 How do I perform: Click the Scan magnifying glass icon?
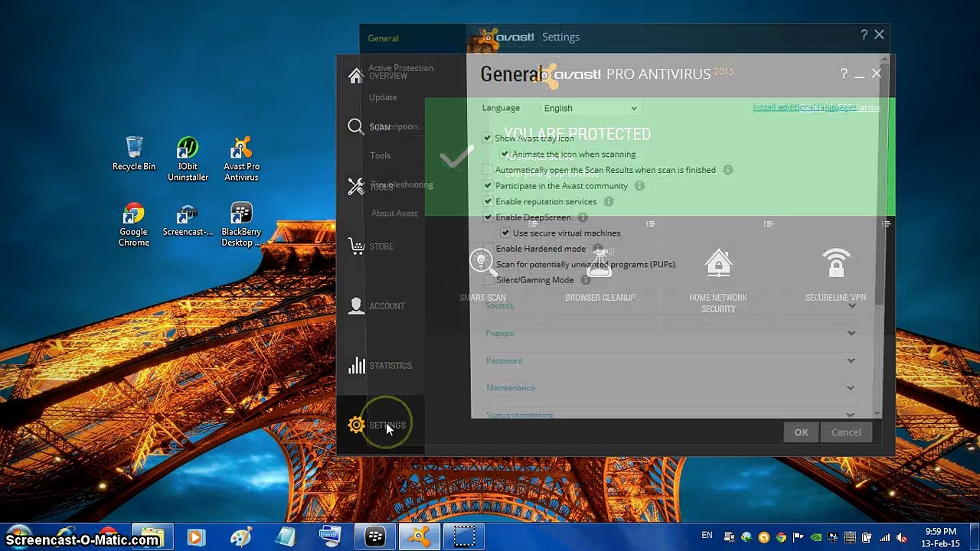tap(355, 127)
